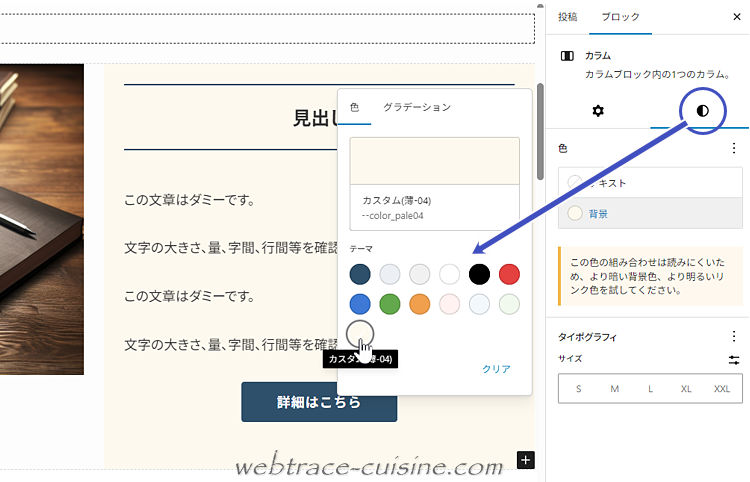
Task: Click the --color_pale04 variable name
Action: click(393, 216)
